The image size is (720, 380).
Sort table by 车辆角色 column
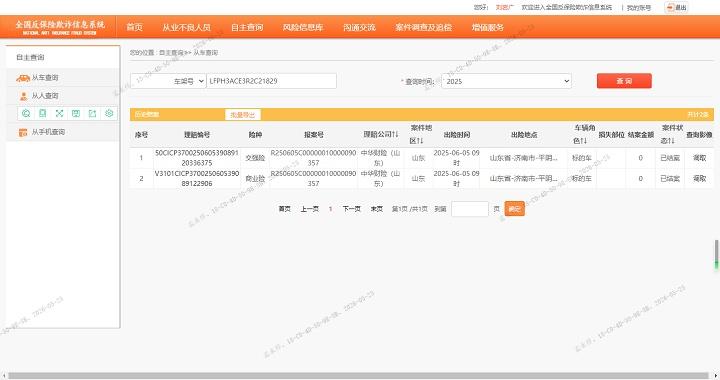(x=584, y=134)
